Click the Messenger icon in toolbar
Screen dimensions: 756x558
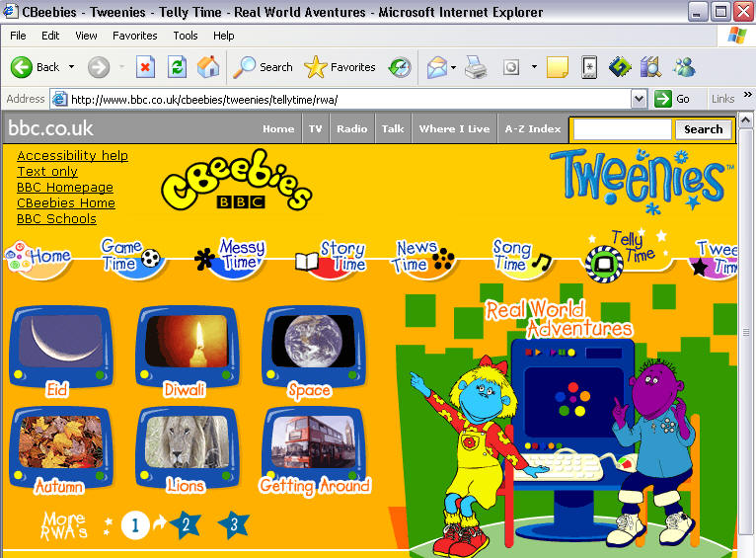point(684,67)
